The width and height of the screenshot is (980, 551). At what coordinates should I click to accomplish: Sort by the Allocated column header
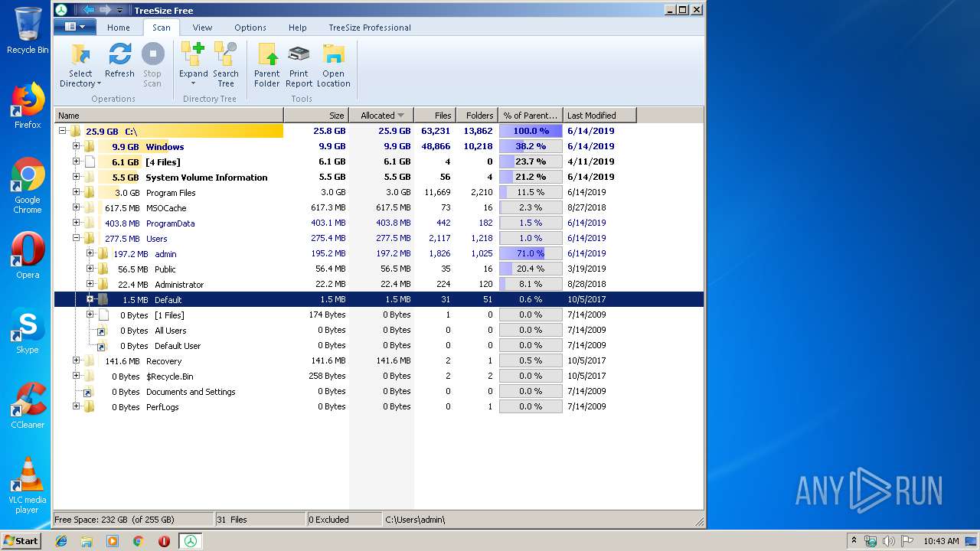point(381,115)
